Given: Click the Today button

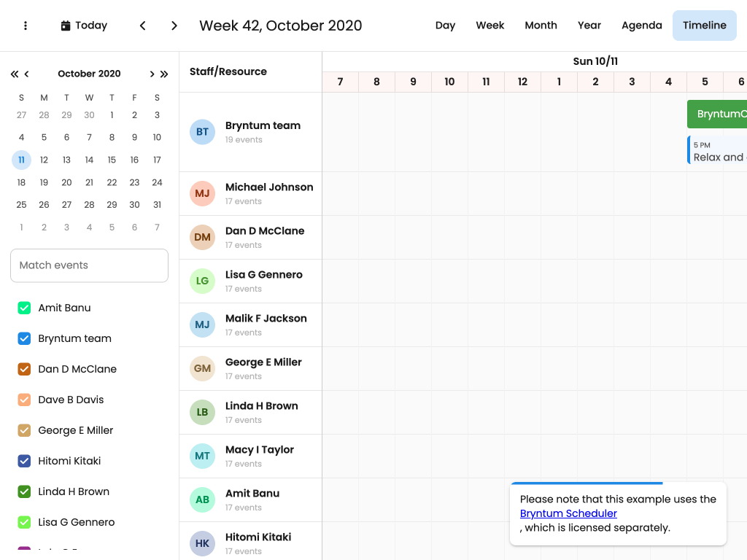Looking at the screenshot, I should coord(84,26).
